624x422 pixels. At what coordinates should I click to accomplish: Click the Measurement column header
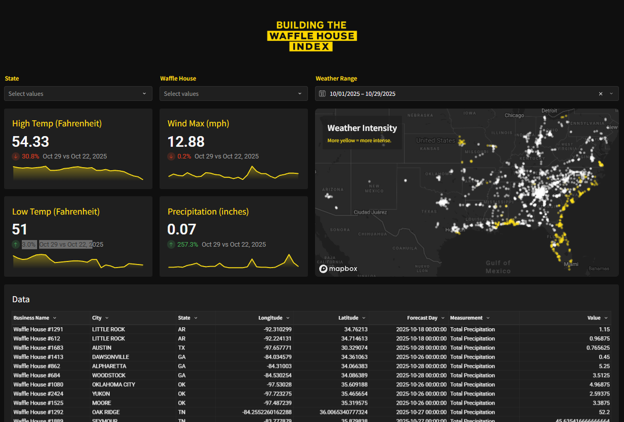tap(467, 318)
